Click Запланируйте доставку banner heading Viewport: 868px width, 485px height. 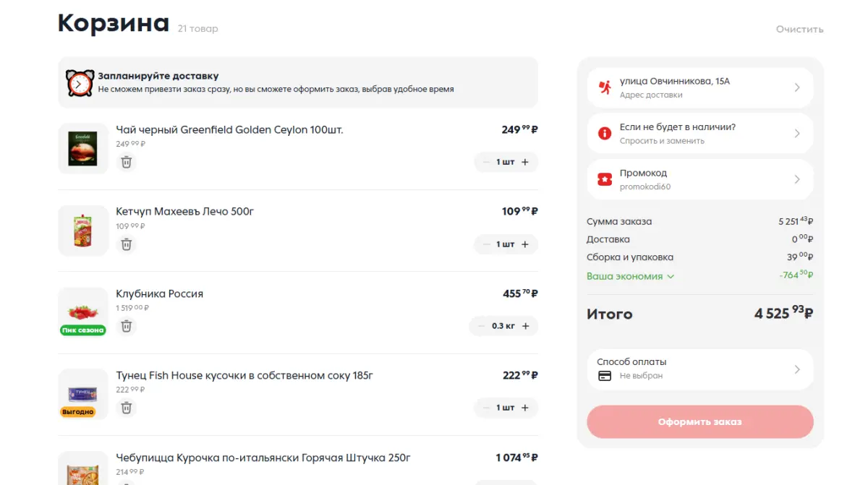coord(158,76)
